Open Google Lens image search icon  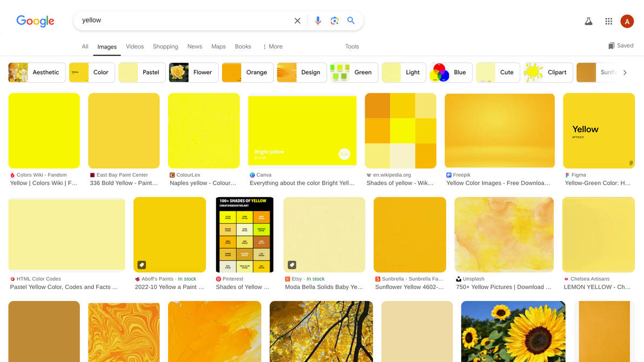click(x=334, y=21)
